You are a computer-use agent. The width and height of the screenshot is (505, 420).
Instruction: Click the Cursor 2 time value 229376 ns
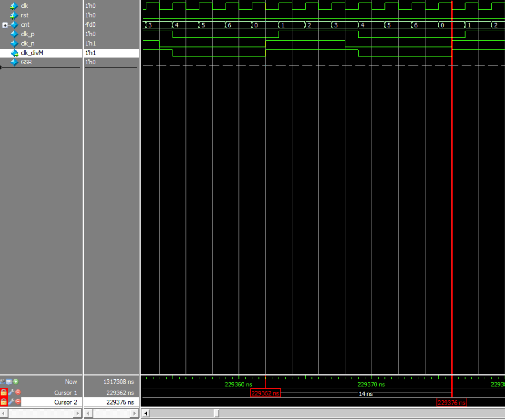pyautogui.click(x=120, y=402)
